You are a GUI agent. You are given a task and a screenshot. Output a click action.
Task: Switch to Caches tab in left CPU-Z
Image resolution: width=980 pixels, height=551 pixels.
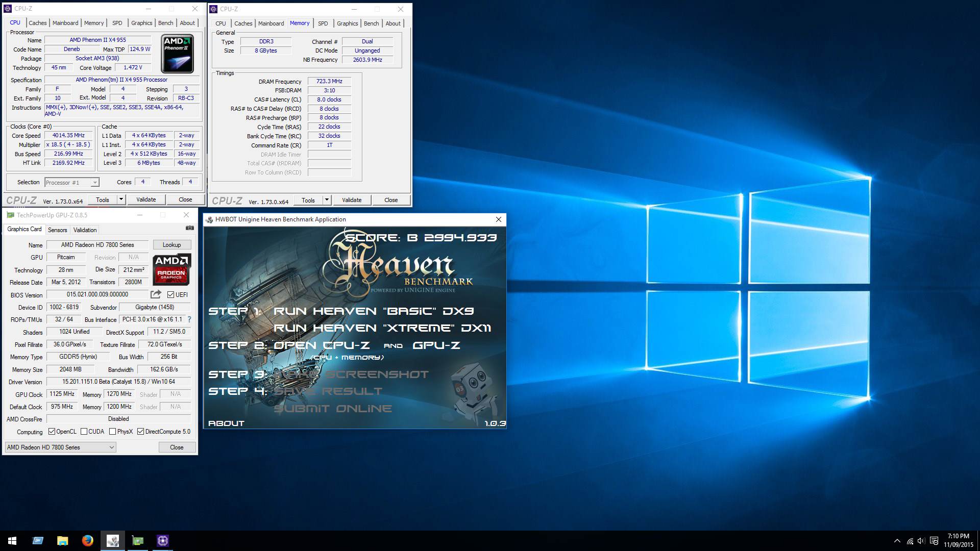point(37,23)
